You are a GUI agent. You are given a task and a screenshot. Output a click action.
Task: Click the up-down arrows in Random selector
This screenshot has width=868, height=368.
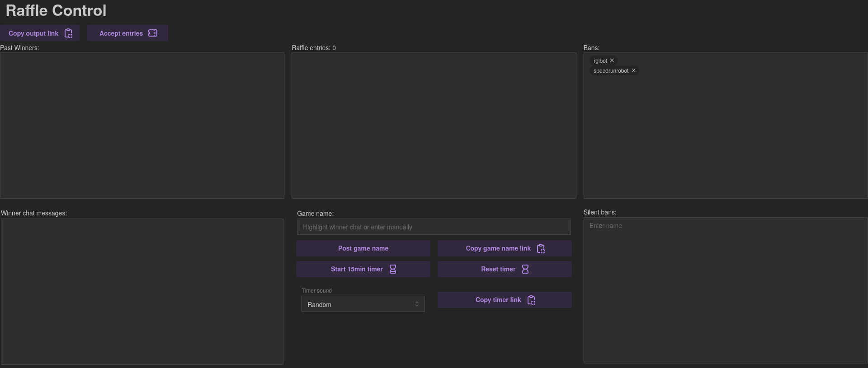coord(417,304)
